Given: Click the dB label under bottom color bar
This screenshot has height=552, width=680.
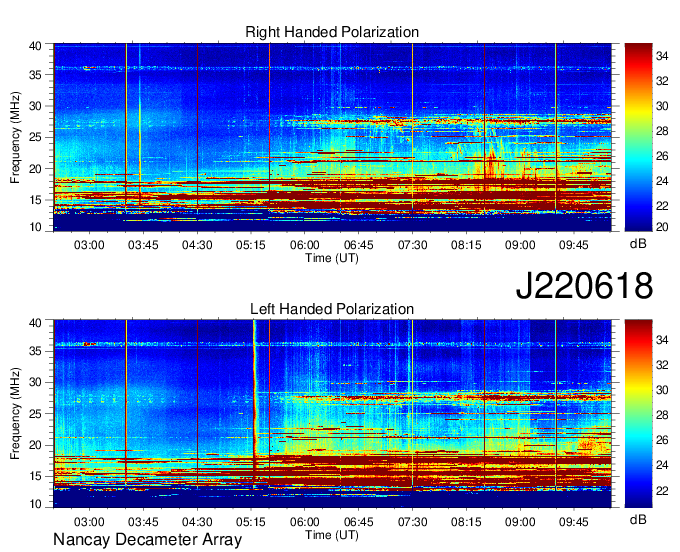Looking at the screenshot, I should (638, 519).
